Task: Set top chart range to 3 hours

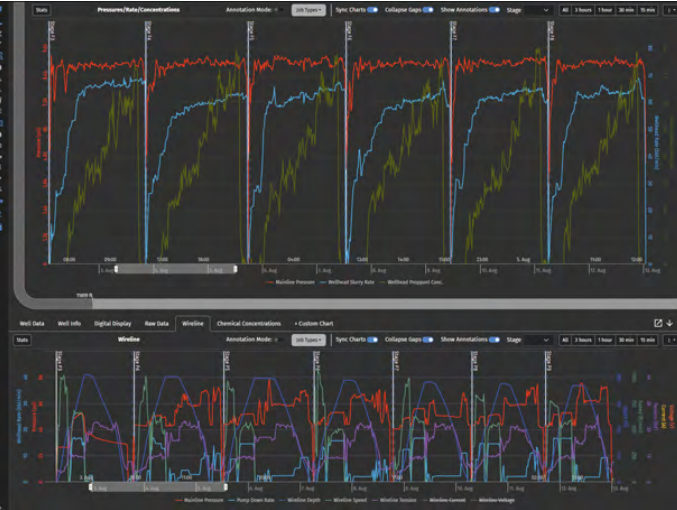Action: click(582, 9)
